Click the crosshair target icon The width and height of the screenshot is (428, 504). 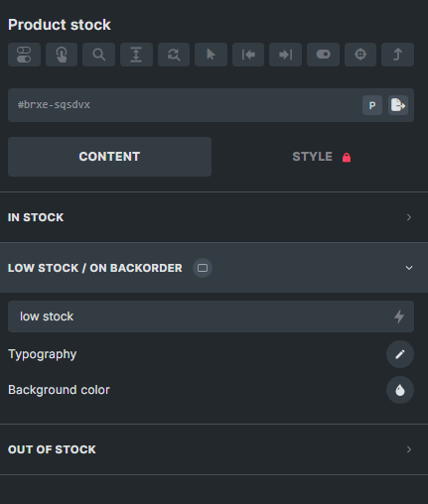(360, 55)
